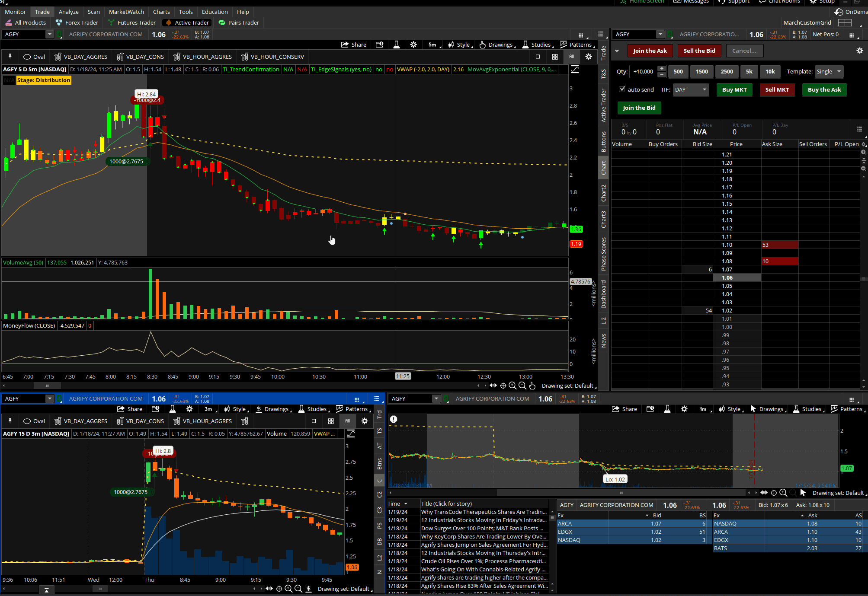
Task: Toggle the grid layout icon in chart toolbar
Action: pyautogui.click(x=555, y=57)
